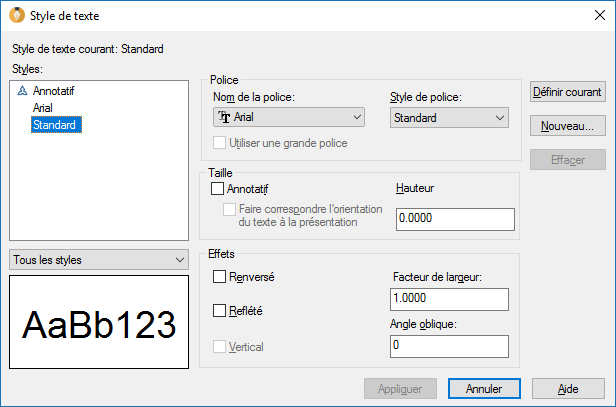This screenshot has width=616, height=407.
Task: Check the Reflété option
Action: click(220, 311)
